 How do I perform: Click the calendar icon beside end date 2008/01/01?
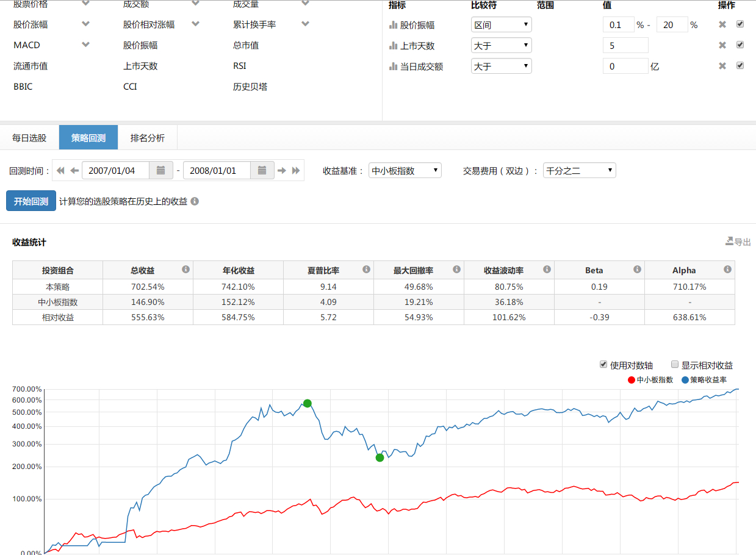tap(262, 171)
